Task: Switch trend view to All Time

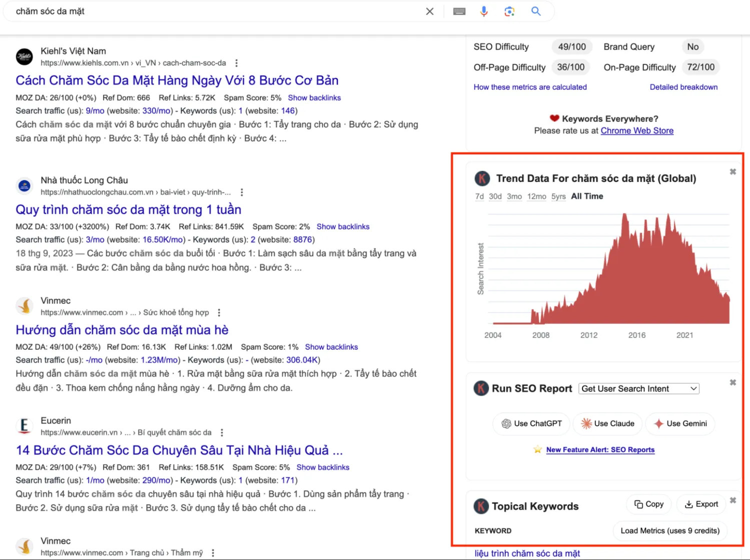Action: pyautogui.click(x=587, y=196)
